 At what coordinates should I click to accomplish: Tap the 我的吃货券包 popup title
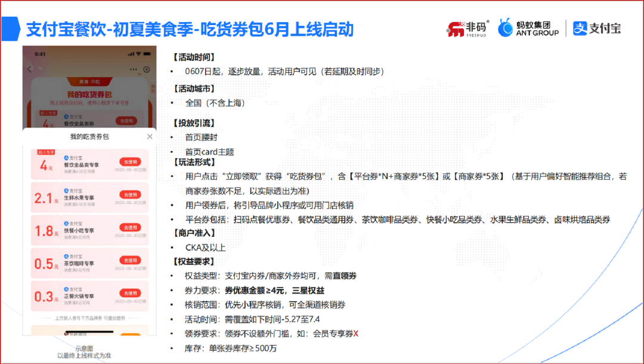click(x=89, y=137)
